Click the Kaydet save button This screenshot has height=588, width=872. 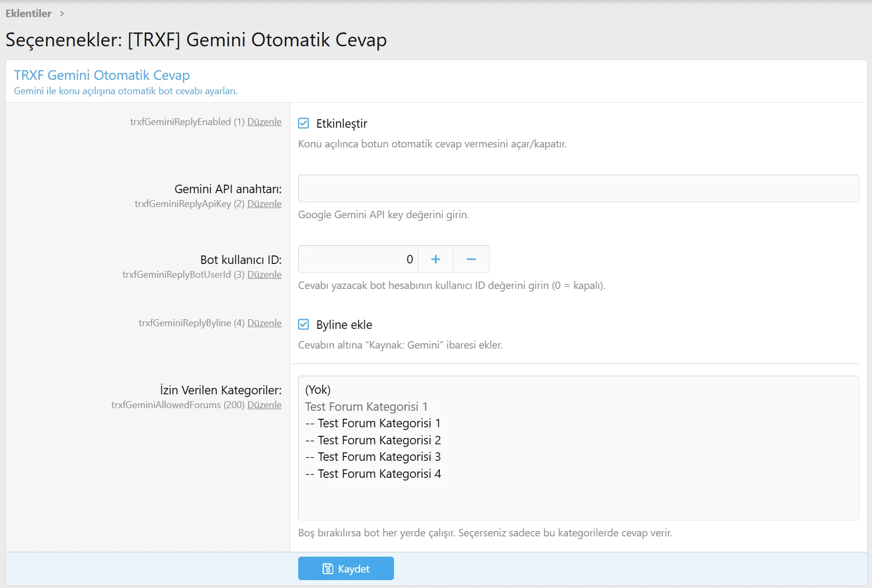[x=345, y=568]
